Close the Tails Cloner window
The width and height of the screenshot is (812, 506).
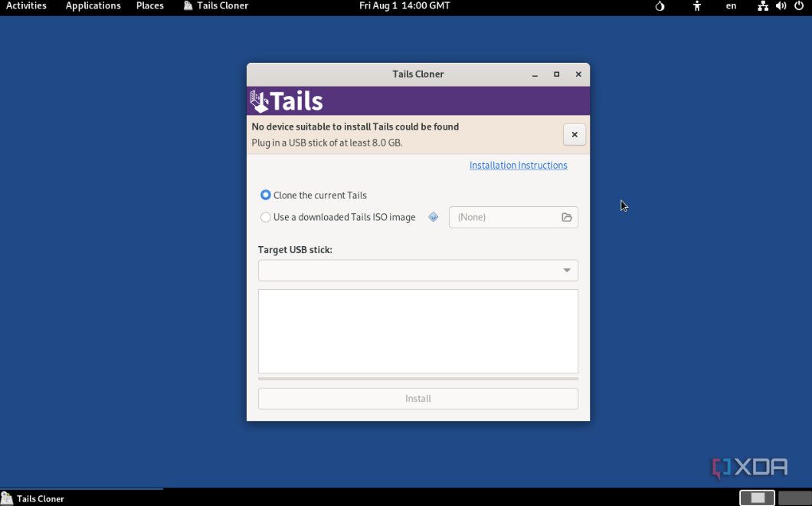coord(578,74)
